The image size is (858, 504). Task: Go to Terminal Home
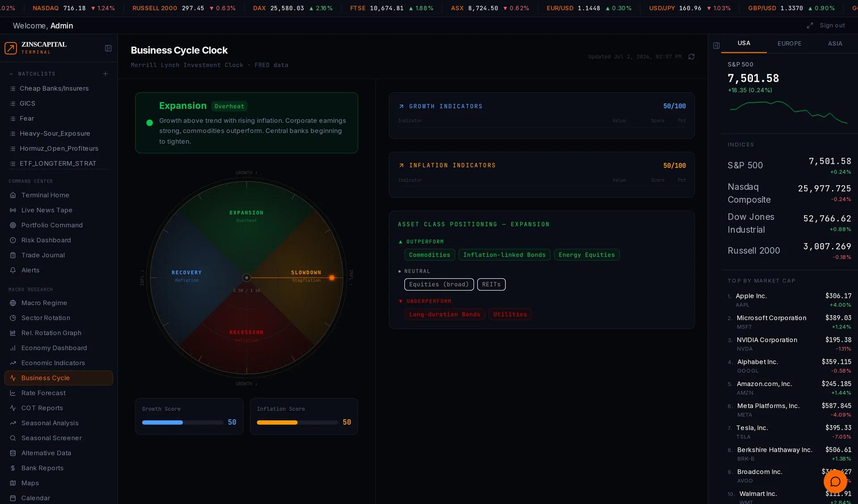tap(59, 195)
